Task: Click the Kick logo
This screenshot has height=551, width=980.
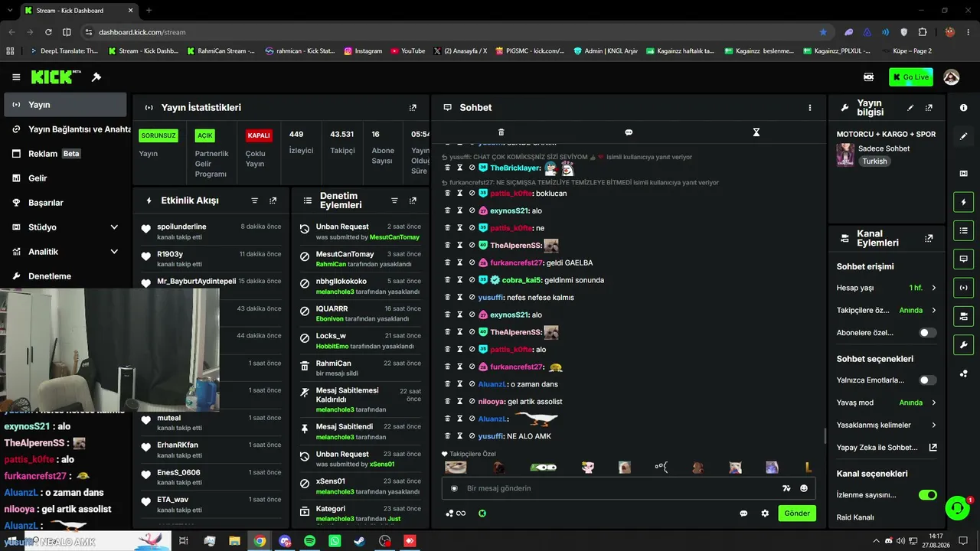Action: pos(56,77)
